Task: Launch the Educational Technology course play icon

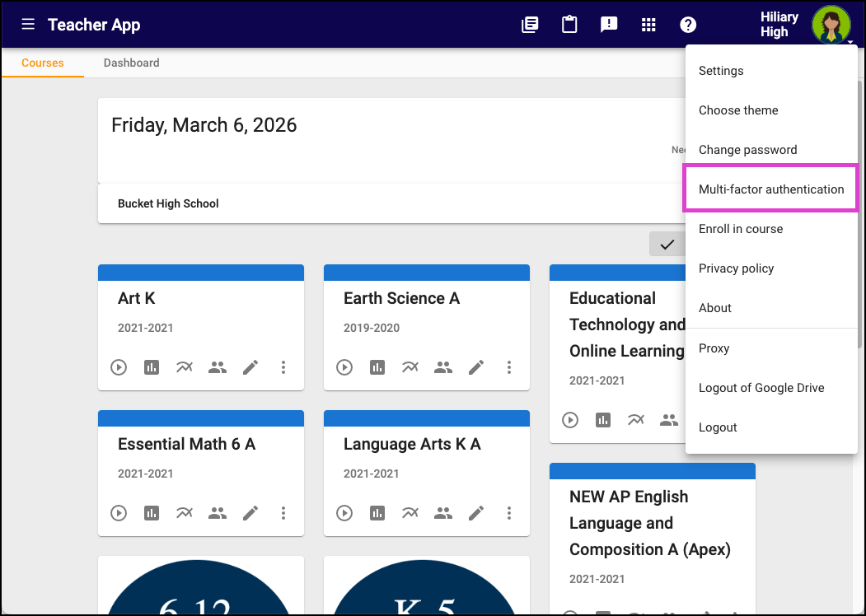Action: (570, 420)
